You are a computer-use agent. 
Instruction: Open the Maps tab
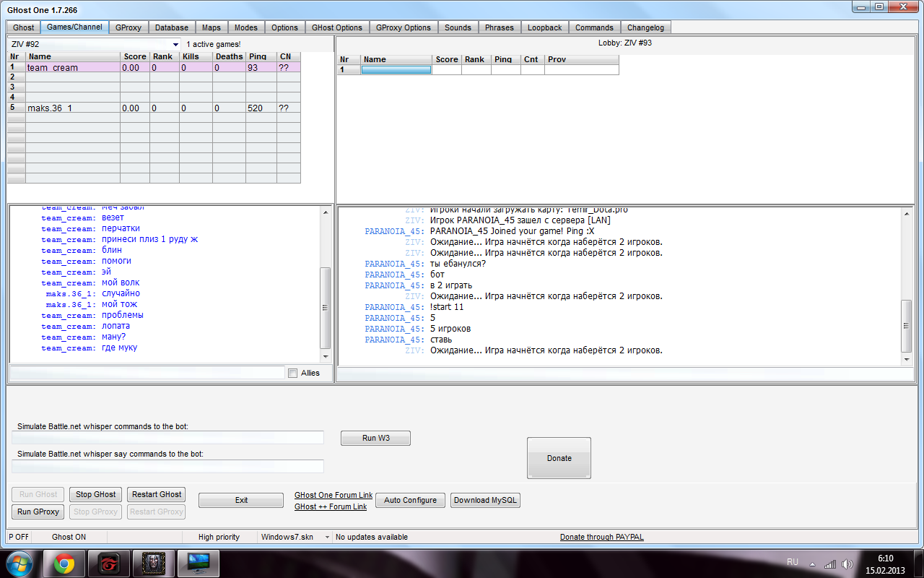(212, 27)
